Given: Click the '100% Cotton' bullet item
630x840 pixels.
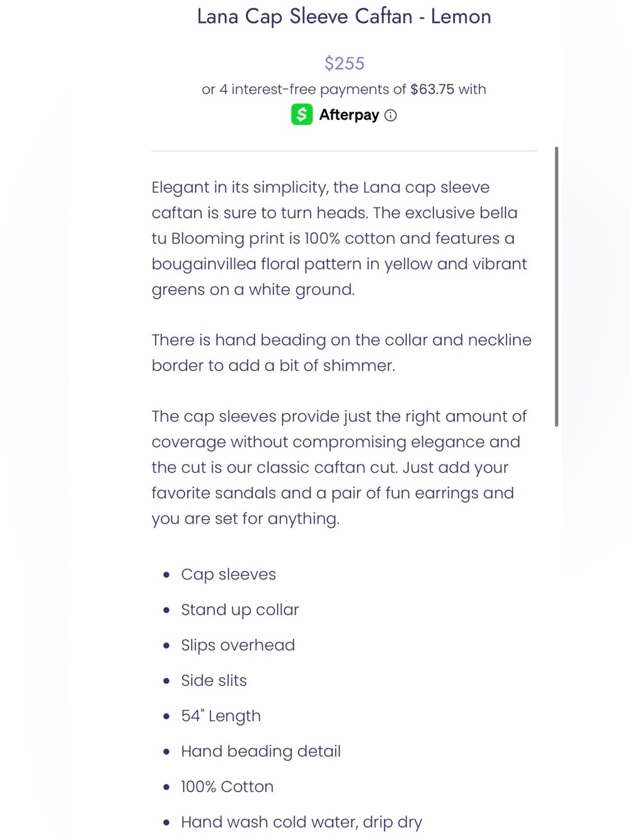Looking at the screenshot, I should pyautogui.click(x=227, y=786).
